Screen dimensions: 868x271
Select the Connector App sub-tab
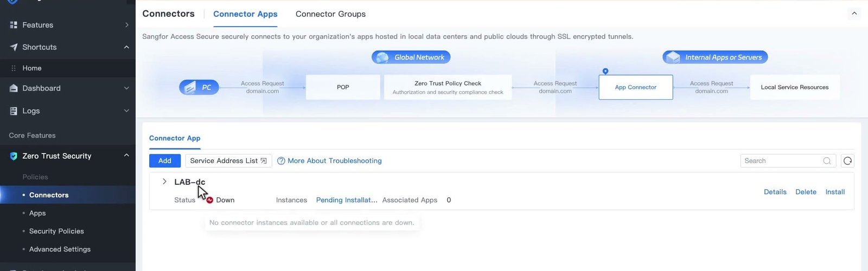(175, 138)
